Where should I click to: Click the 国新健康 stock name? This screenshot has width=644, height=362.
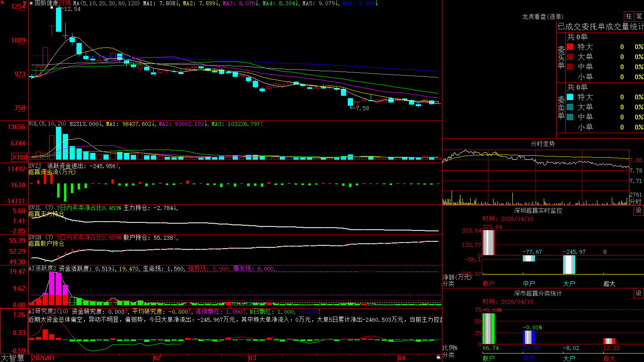point(47,3)
